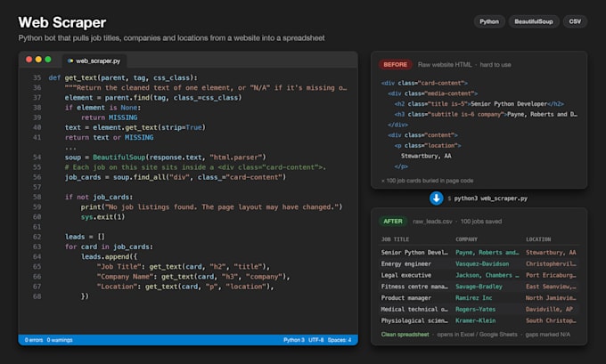This screenshot has width=606, height=364.
Task: Click '100 jobs saved' text in AFTER panel
Action: coord(481,222)
